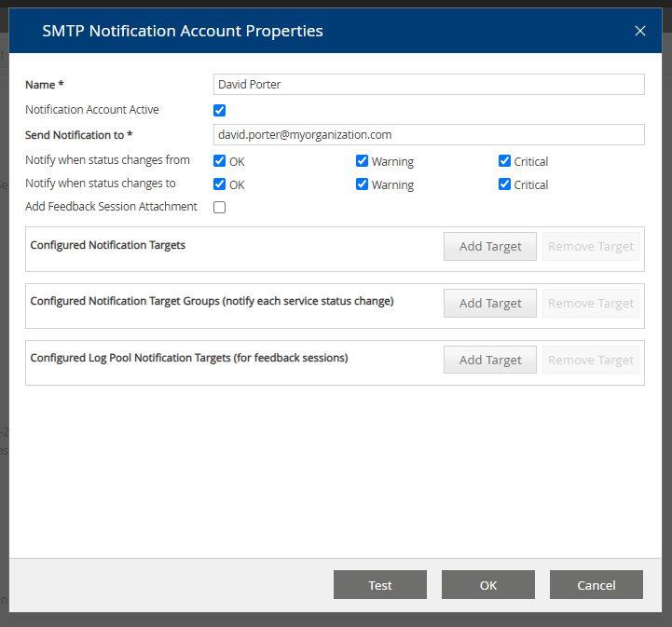Add Target to Log Pool Notification Targets
The image size is (672, 627).
coord(490,361)
